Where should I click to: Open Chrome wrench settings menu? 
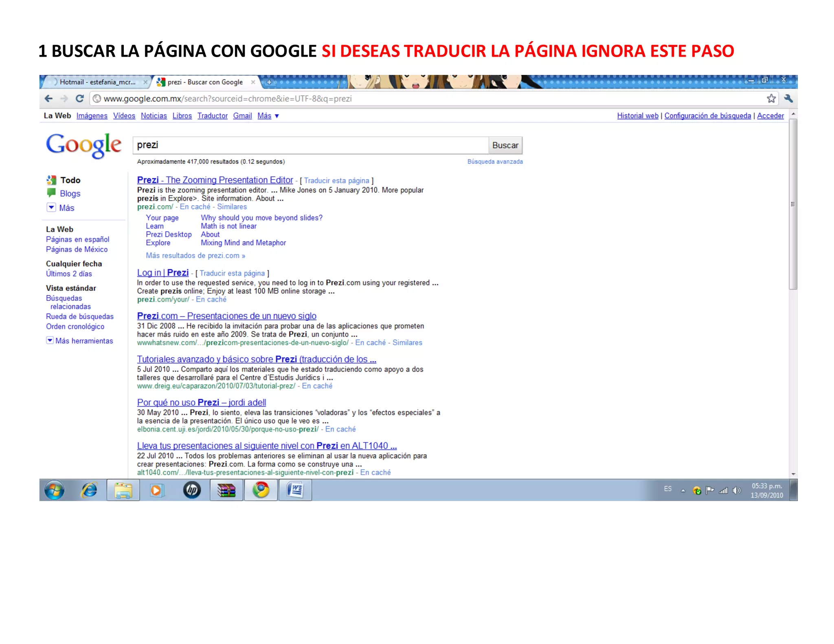click(788, 99)
